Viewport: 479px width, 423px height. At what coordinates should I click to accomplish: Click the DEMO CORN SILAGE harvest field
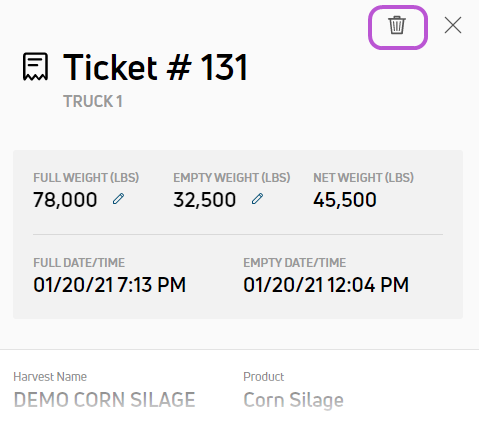[104, 400]
